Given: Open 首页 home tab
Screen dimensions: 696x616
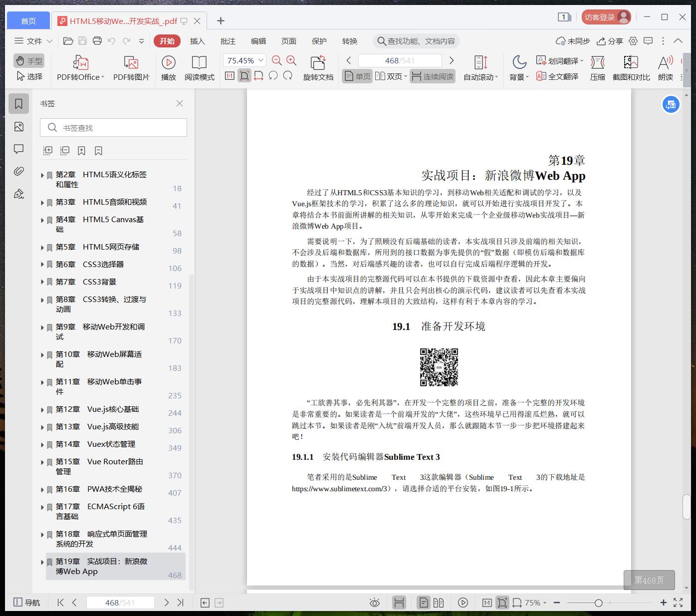Looking at the screenshot, I should (x=28, y=20).
